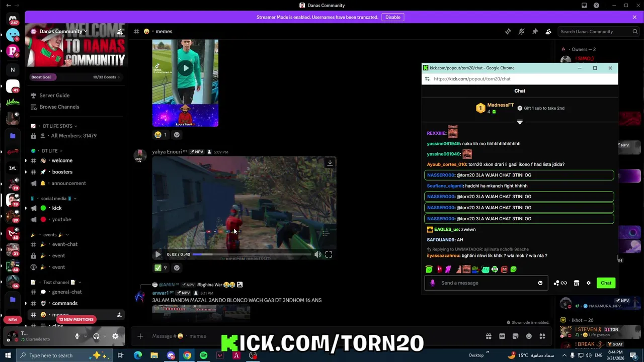Viewport: 644px width, 362px height.
Task: Open channel points icon in Kick chat
Action: pyautogui.click(x=560, y=283)
